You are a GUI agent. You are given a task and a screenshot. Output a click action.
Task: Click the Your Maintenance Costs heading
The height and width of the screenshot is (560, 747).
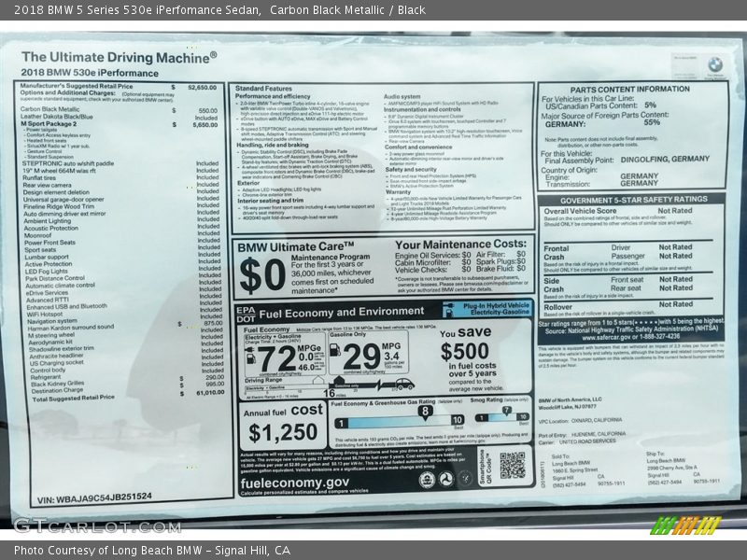460,245
